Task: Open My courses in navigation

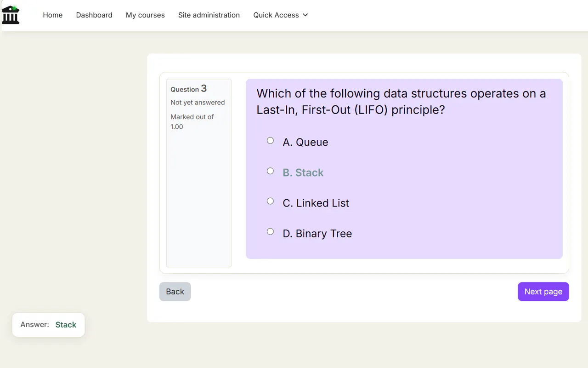Action: [x=145, y=15]
